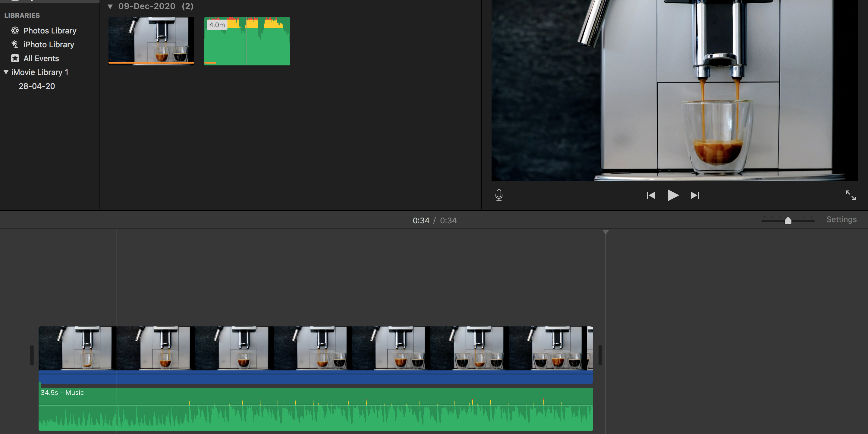This screenshot has height=434, width=868.
Task: Select the 4.0m audio clip in the browser
Action: [247, 41]
